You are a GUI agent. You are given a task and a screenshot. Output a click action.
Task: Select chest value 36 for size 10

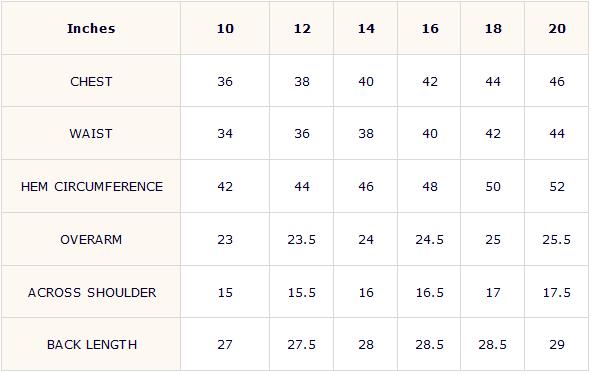225,82
